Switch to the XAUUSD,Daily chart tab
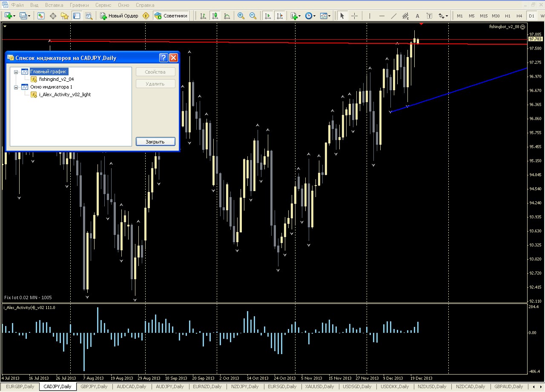The height and width of the screenshot is (392, 545). pyautogui.click(x=319, y=386)
